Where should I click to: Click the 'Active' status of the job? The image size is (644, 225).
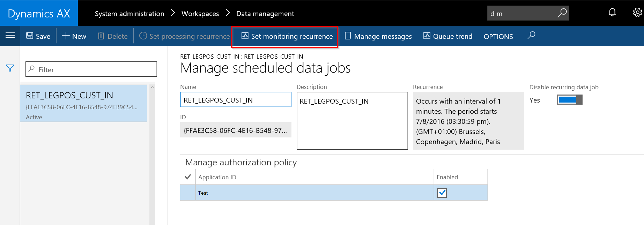pos(34,117)
